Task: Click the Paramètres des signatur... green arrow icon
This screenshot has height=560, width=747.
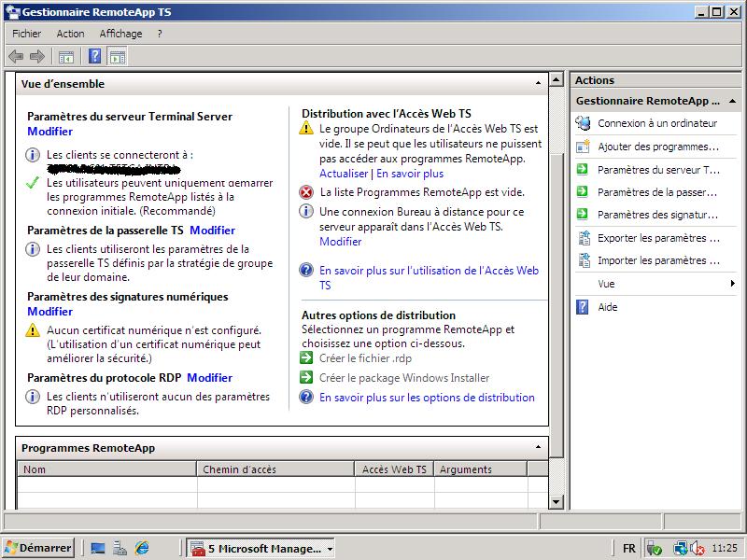Action: pos(582,214)
